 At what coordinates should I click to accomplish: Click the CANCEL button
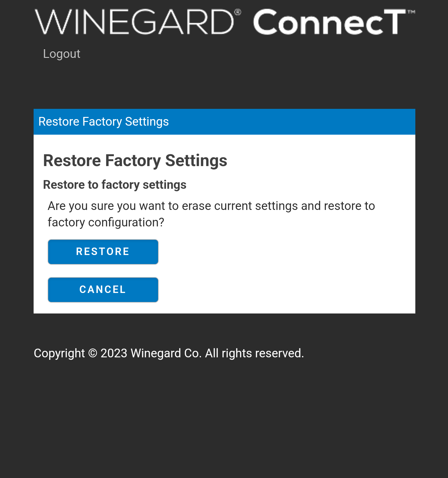[103, 290]
